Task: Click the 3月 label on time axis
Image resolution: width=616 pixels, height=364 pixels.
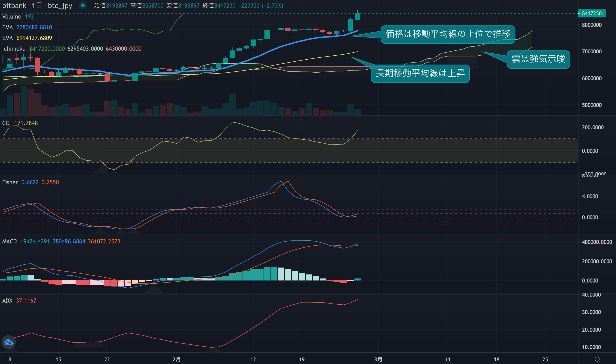Action: pos(378,359)
